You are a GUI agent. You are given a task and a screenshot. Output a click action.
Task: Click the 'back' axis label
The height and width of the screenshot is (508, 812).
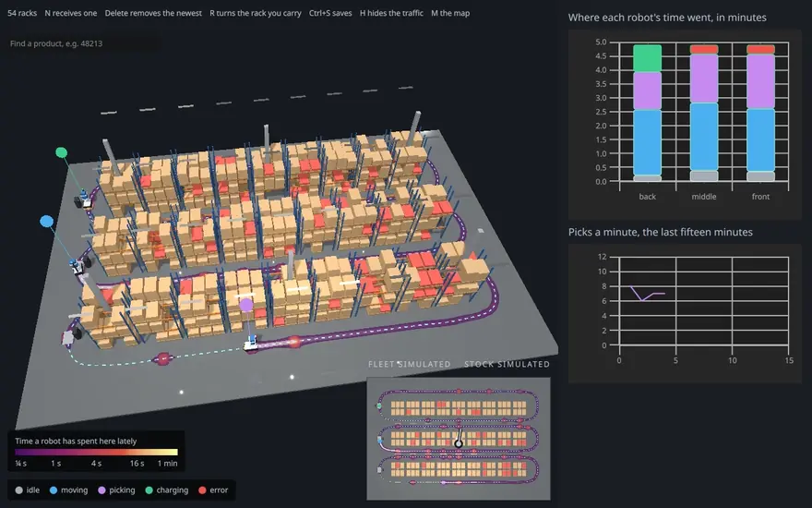[648, 197]
